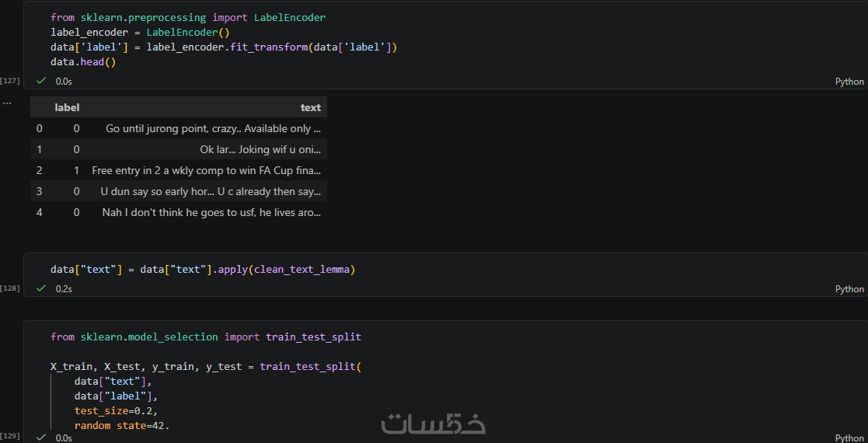This screenshot has width=868, height=443.
Task: Click the success checkmark under the clean_text_lemma cell
Action: coord(41,288)
